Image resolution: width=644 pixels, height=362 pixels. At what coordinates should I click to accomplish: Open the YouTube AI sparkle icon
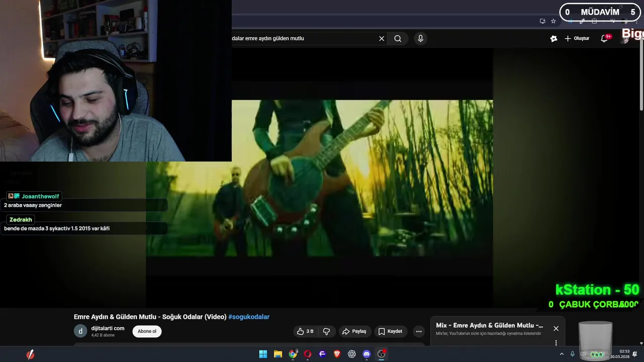[x=553, y=38]
